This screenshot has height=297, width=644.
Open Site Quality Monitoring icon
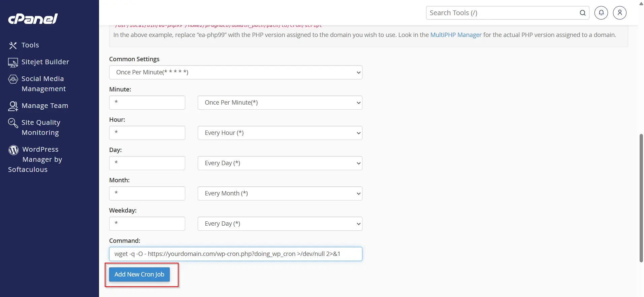point(13,123)
